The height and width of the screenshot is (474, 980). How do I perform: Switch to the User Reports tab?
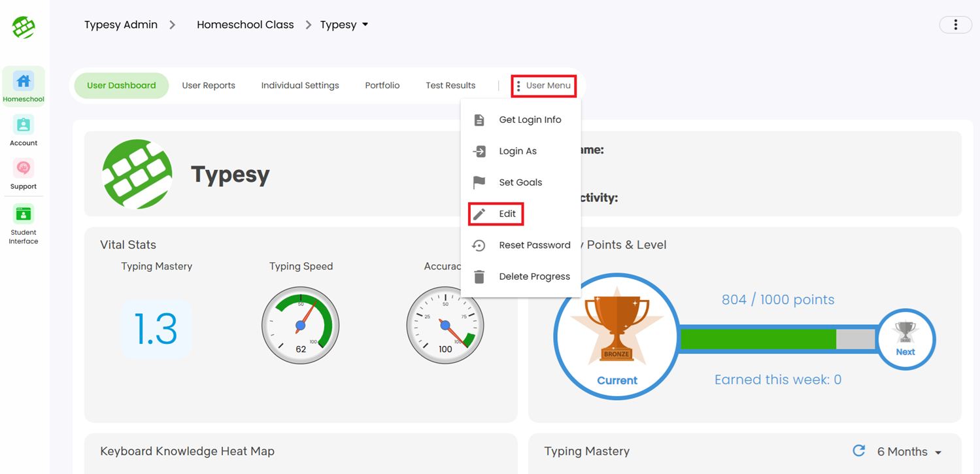pos(209,86)
